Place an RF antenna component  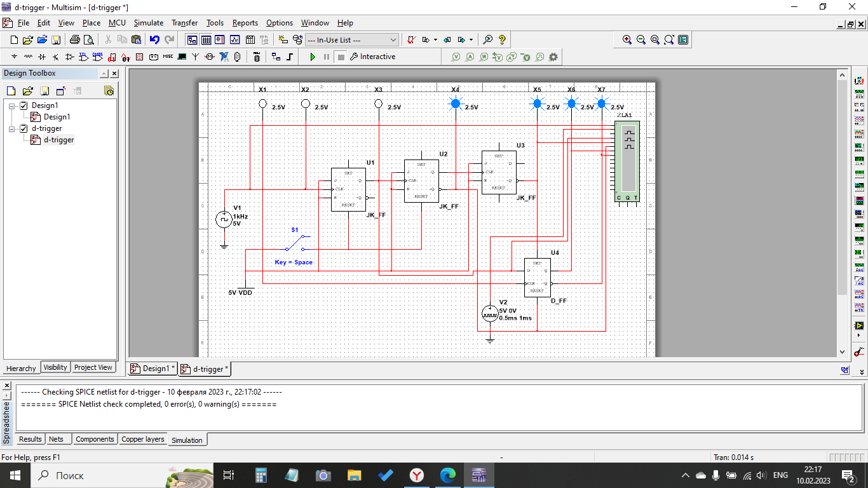point(196,57)
